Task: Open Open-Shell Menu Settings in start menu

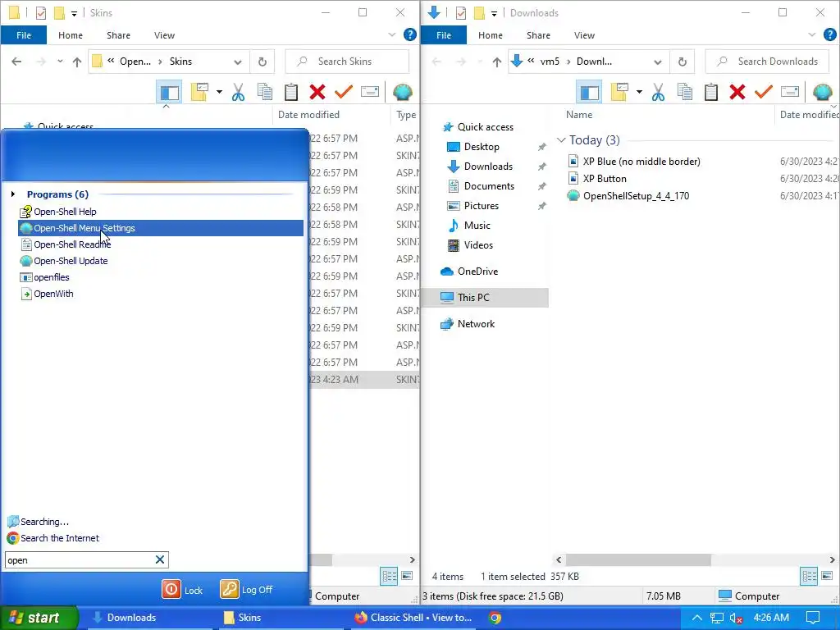Action: coord(161,228)
